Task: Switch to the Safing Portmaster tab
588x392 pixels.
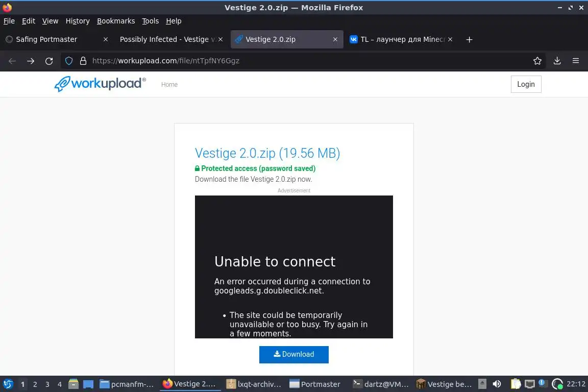Action: coord(56,39)
